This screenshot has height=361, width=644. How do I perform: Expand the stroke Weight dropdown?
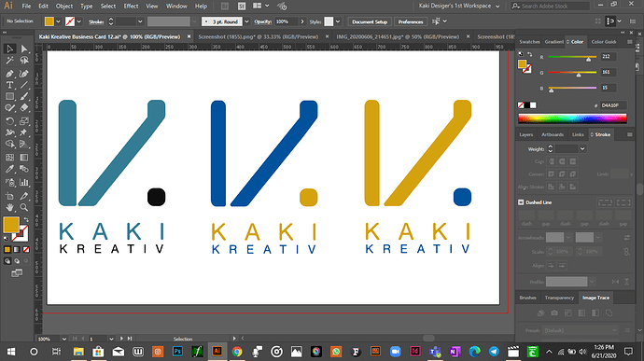[582, 148]
